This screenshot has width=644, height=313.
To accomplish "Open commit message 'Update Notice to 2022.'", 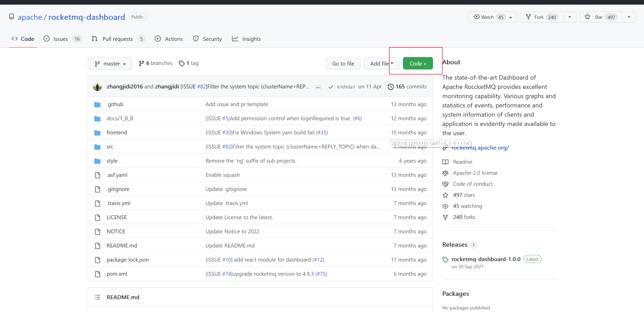I will coord(233,232).
